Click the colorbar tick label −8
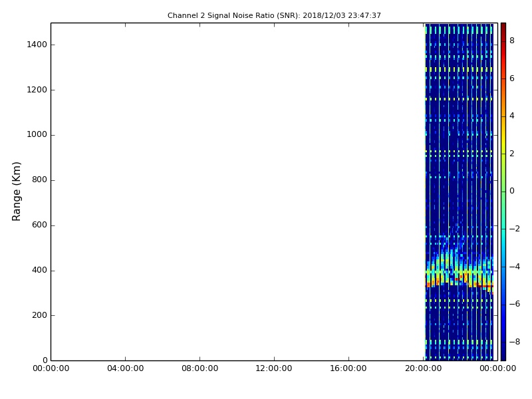This screenshot has width=532, height=399. tap(515, 342)
